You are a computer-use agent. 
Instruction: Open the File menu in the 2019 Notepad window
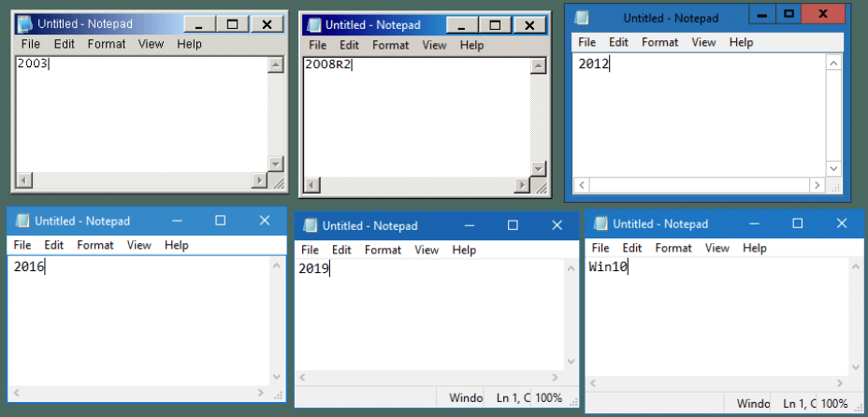coord(310,250)
